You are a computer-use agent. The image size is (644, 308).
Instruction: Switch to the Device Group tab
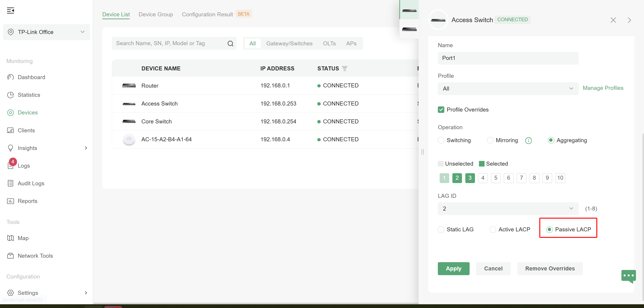coord(156,15)
